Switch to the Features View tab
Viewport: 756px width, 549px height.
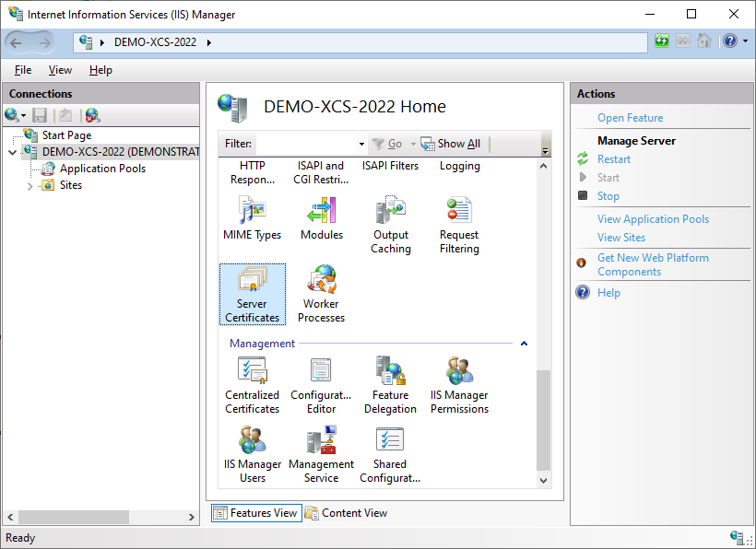(256, 513)
